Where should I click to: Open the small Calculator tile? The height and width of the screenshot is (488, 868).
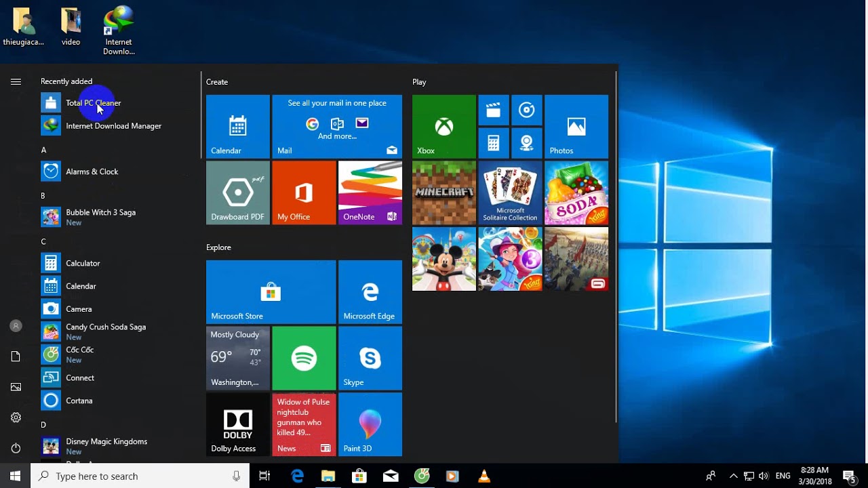click(x=494, y=143)
